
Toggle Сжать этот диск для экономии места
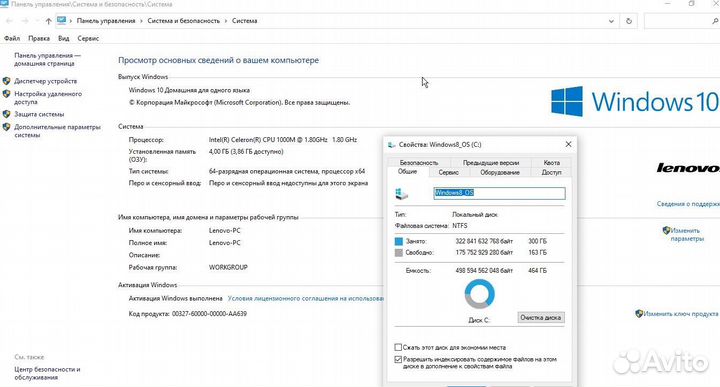pos(398,347)
